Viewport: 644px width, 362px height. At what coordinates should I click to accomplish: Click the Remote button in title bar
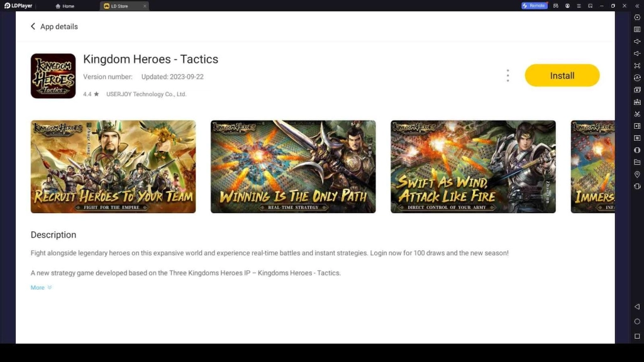pyautogui.click(x=534, y=6)
